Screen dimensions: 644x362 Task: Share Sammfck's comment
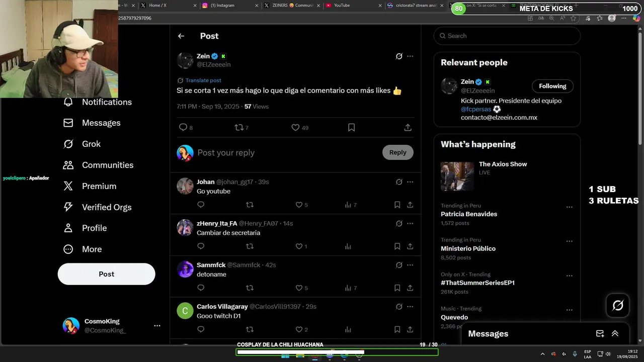tap(410, 288)
